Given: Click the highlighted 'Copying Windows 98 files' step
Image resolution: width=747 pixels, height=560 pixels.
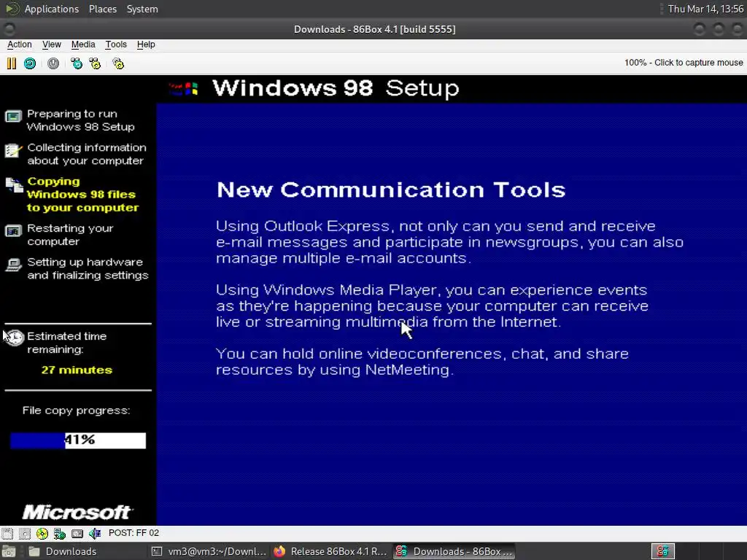Looking at the screenshot, I should (x=83, y=194).
